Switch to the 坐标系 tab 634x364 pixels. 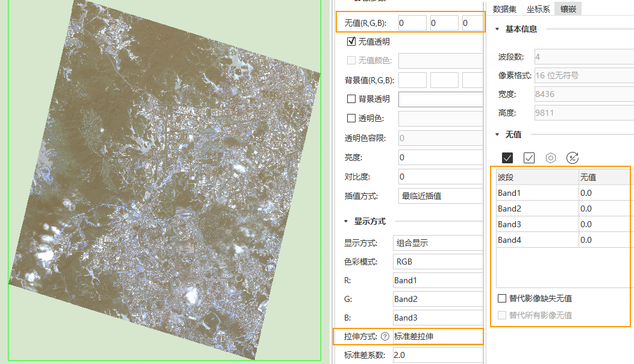pyautogui.click(x=538, y=9)
